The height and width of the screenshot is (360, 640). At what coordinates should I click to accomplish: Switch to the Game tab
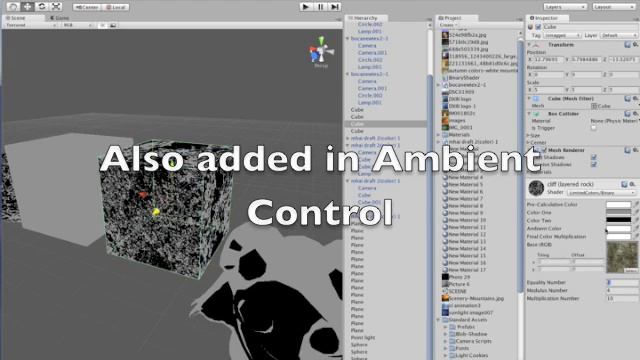click(60, 18)
